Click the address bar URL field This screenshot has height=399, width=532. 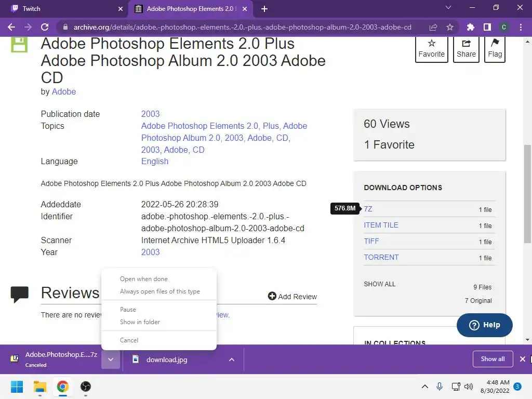click(242, 27)
